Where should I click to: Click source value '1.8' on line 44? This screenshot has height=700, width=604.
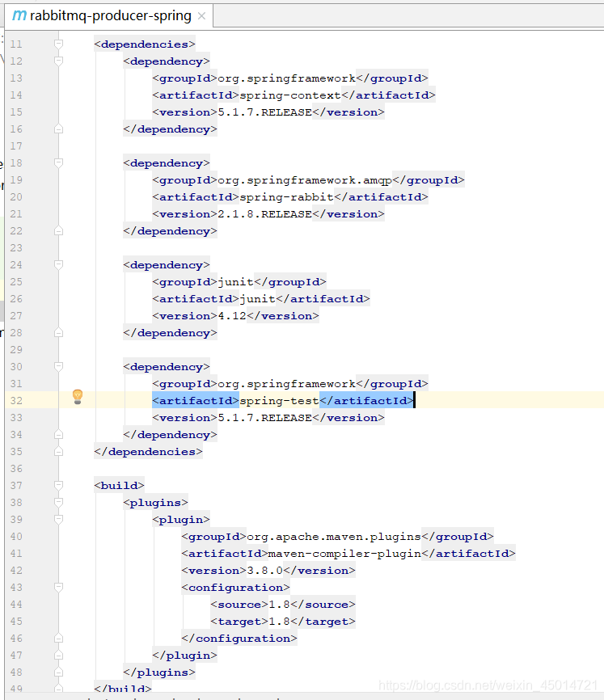click(x=280, y=604)
